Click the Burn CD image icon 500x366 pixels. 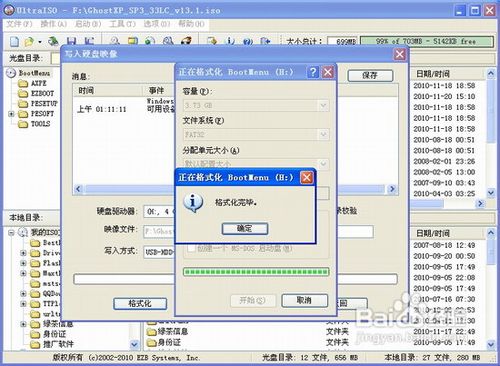tap(186, 41)
